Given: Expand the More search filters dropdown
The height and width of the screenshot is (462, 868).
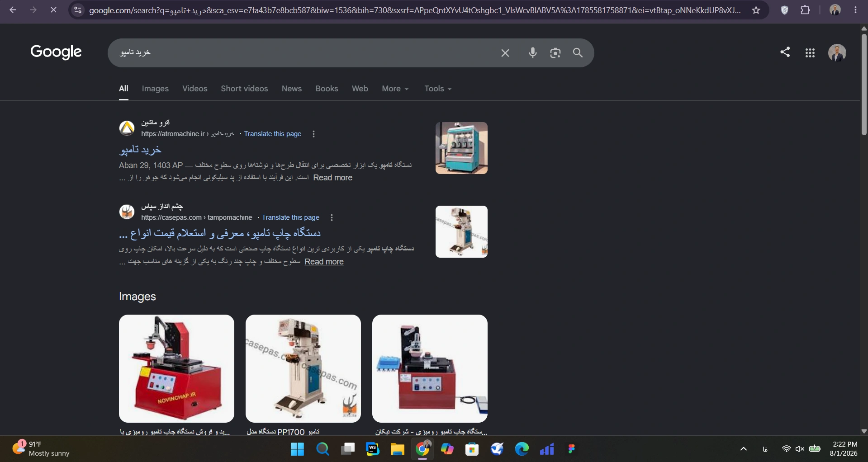Looking at the screenshot, I should (395, 89).
